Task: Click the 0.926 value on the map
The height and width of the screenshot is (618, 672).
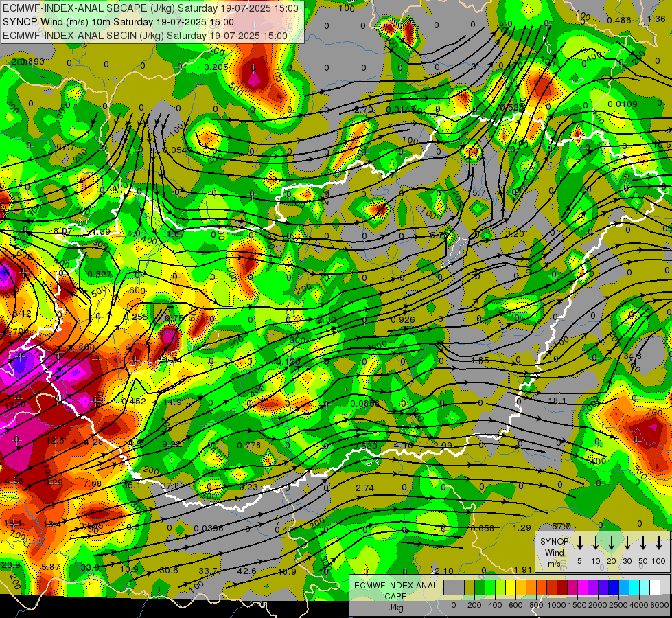Action: click(x=403, y=319)
